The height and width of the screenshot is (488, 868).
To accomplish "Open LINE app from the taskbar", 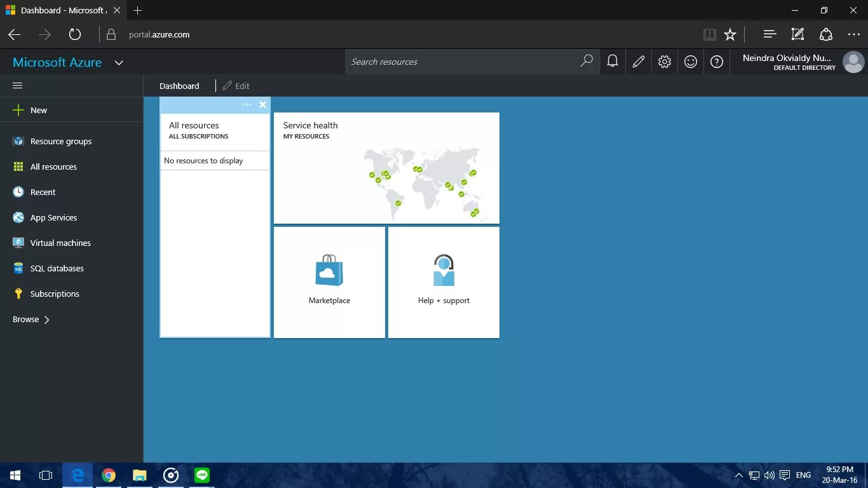I will pyautogui.click(x=202, y=475).
